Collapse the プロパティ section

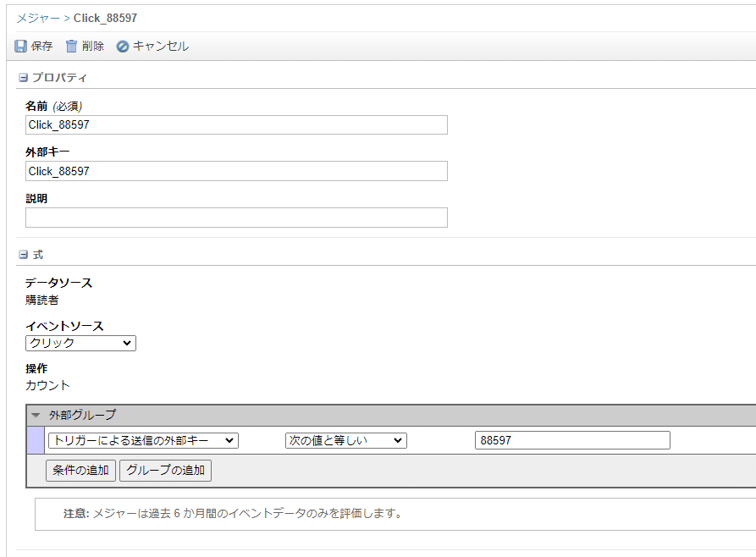click(23, 78)
